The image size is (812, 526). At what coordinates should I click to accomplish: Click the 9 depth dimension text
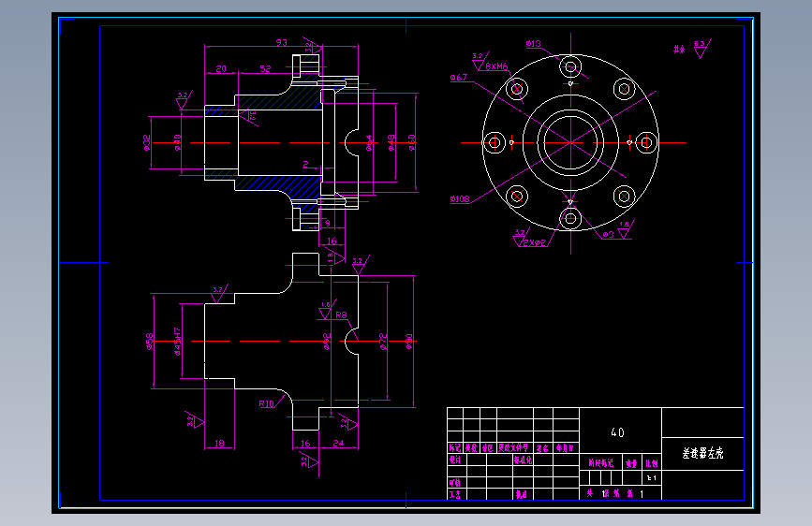327,223
